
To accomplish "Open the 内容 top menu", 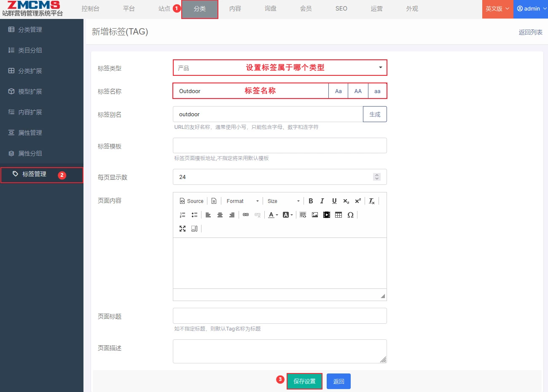I will (235, 9).
